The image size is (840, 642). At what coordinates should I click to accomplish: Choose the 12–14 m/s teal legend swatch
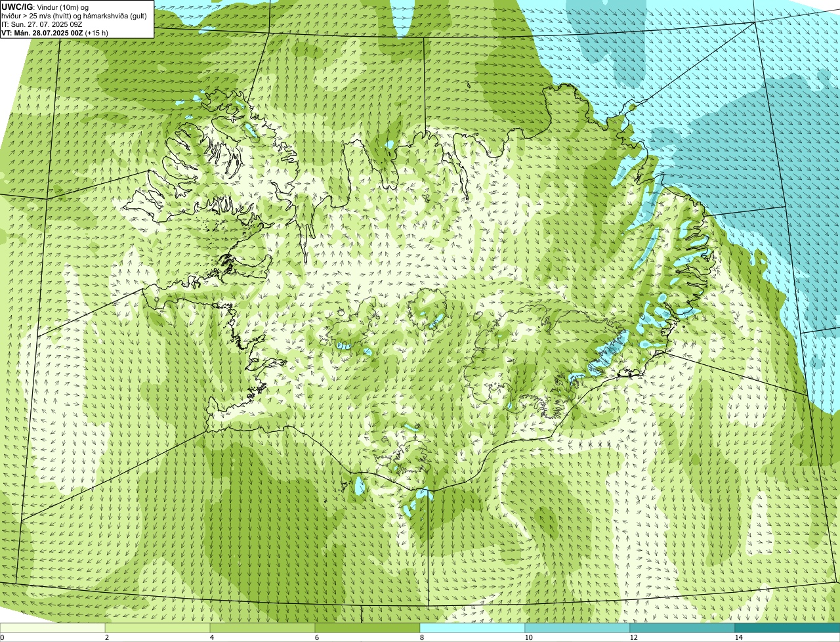pos(682,628)
